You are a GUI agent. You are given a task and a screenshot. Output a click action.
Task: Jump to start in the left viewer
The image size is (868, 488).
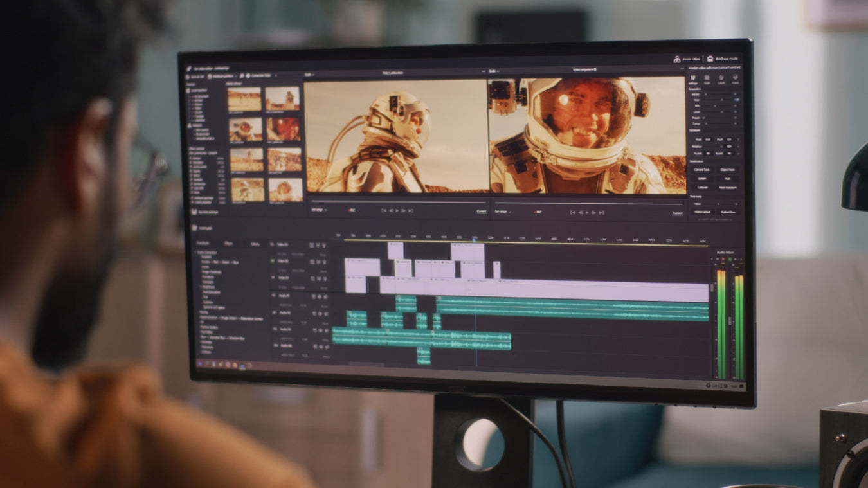coord(384,210)
